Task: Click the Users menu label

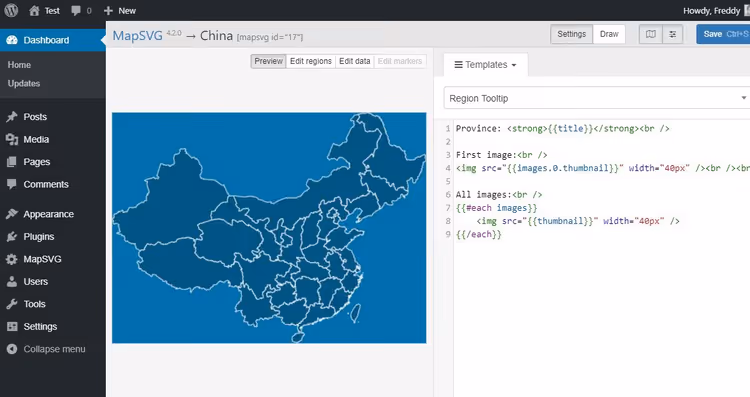Action: point(36,281)
